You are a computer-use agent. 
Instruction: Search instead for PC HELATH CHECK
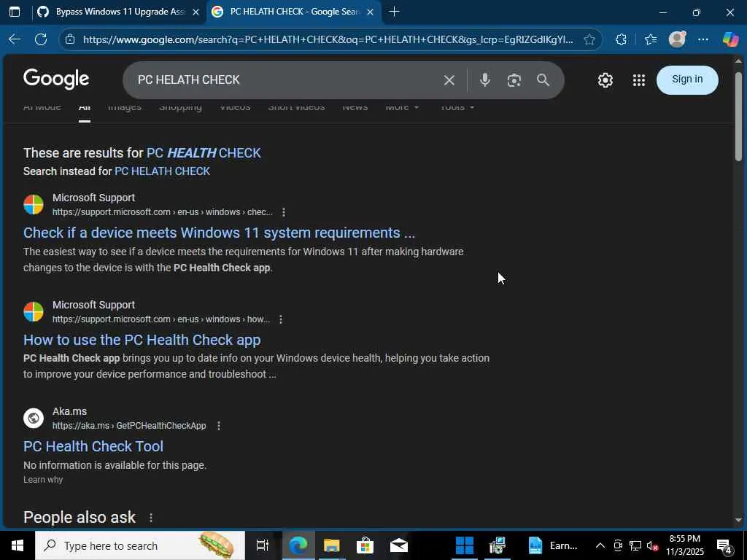[x=163, y=171]
